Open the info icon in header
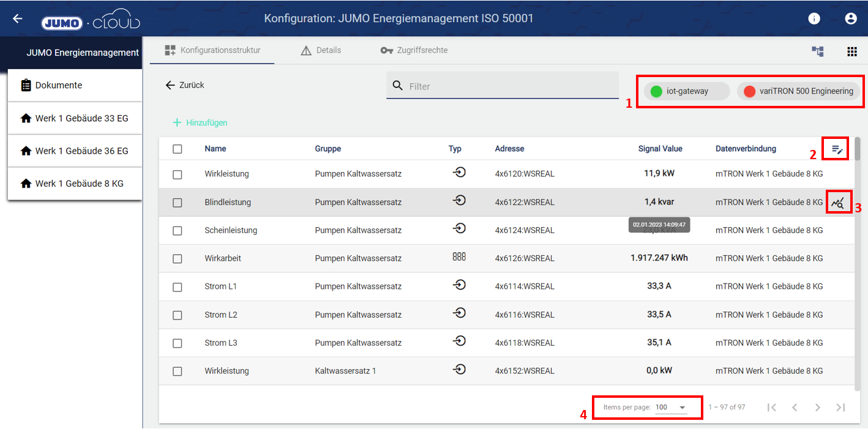 [814, 18]
